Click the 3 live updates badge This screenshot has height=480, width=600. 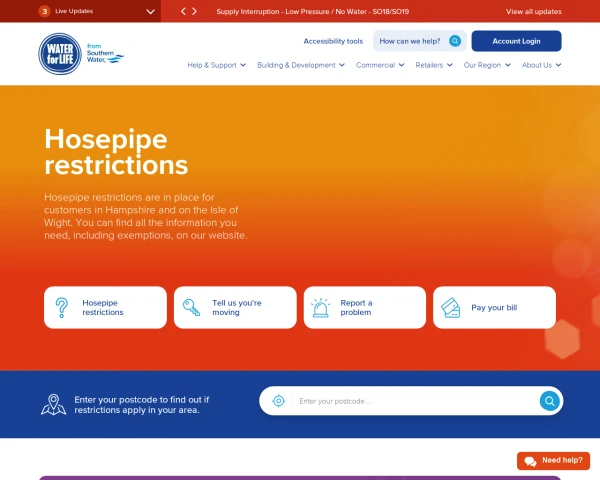45,11
